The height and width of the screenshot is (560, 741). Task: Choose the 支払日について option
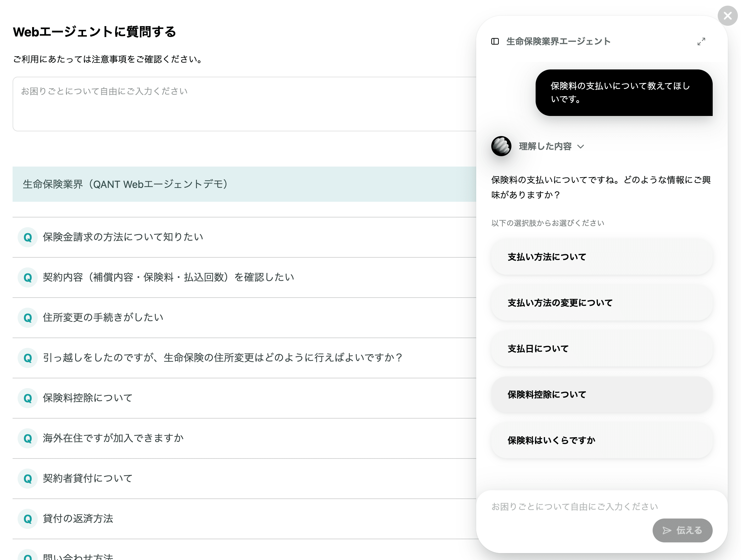[602, 349]
